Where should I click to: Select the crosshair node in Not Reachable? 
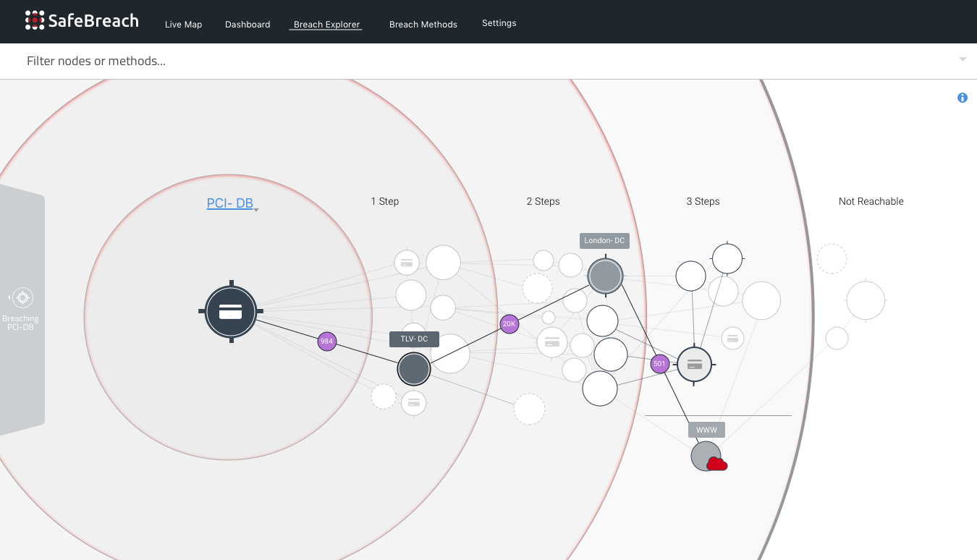point(866,300)
